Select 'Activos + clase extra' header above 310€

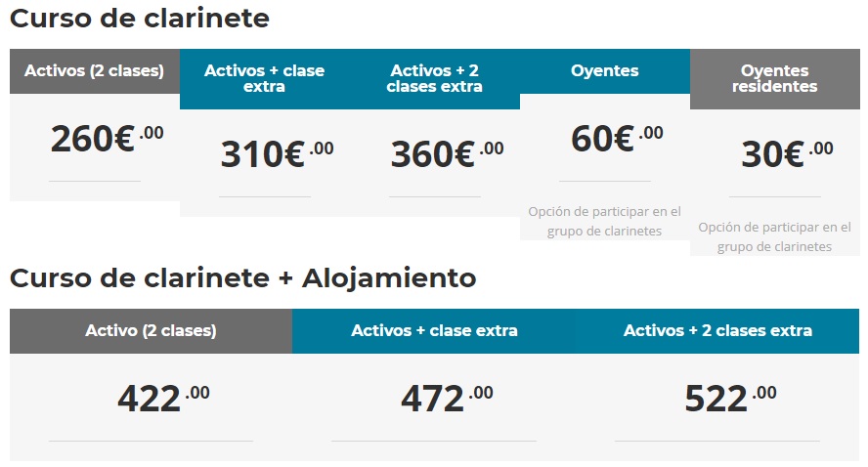coord(265,79)
